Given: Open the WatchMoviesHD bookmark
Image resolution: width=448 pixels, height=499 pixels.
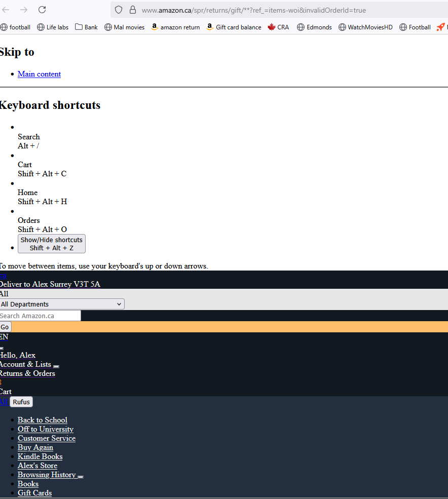Looking at the screenshot, I should tap(365, 27).
